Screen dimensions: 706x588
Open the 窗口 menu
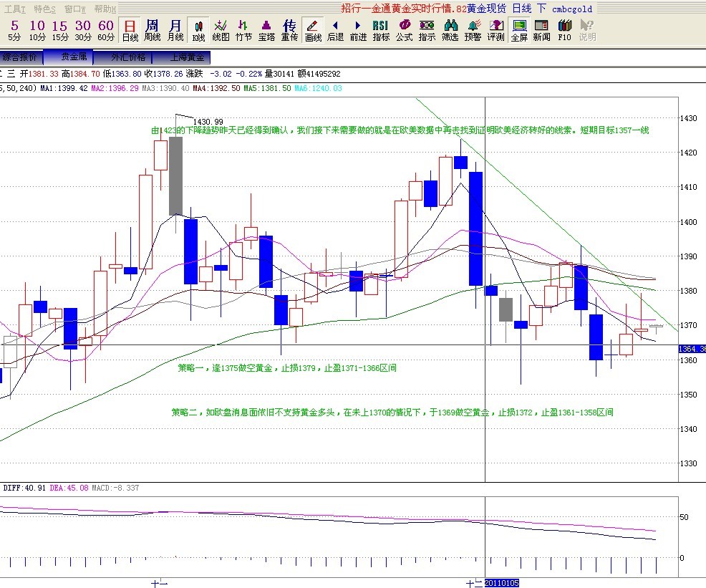(75, 9)
